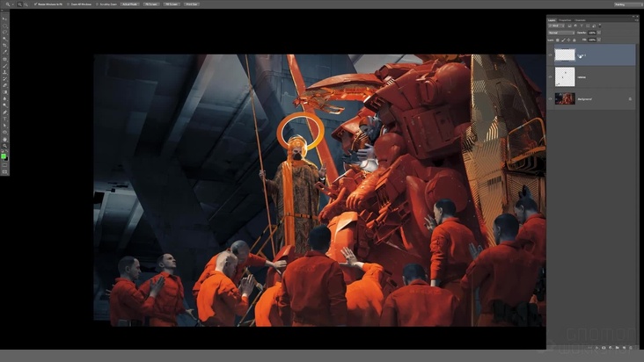This screenshot has height=362, width=644.
Task: Click the Fit Screen button
Action: [151, 4]
